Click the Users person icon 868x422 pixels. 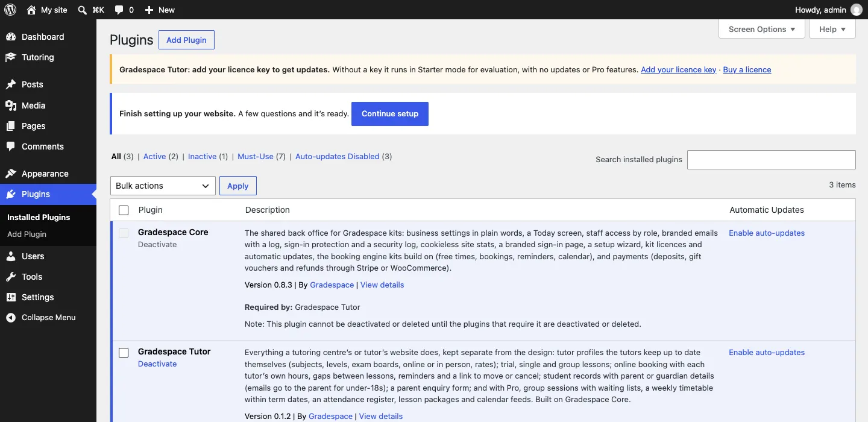[11, 256]
